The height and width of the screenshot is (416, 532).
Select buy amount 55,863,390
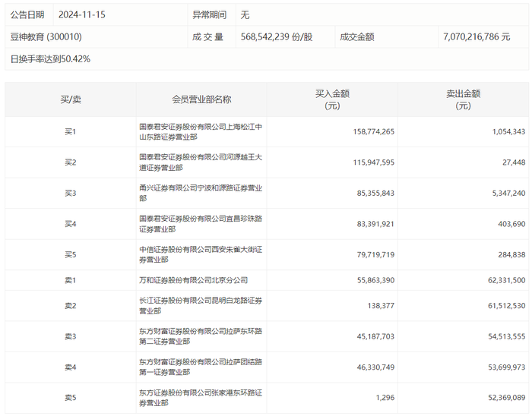click(x=375, y=280)
